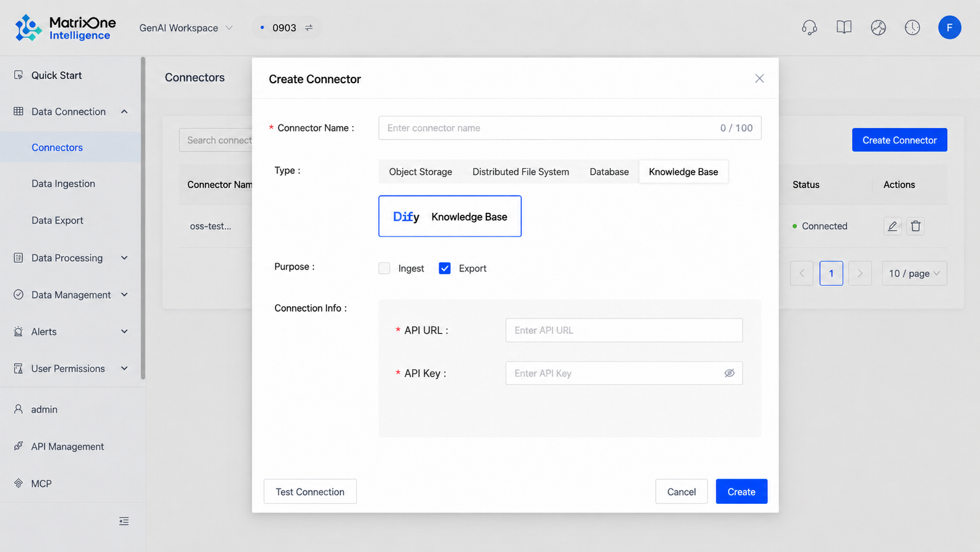The width and height of the screenshot is (980, 552).
Task: Focus the API Key input field
Action: pyautogui.click(x=624, y=373)
